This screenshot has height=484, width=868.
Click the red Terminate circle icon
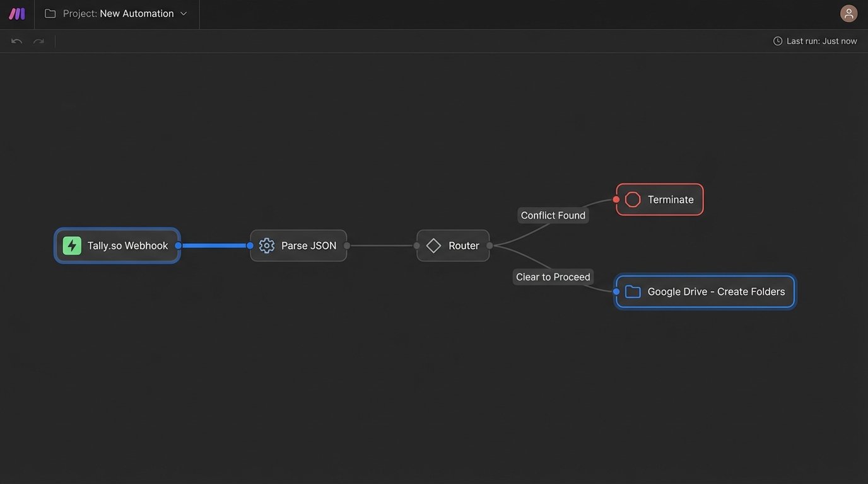point(633,199)
